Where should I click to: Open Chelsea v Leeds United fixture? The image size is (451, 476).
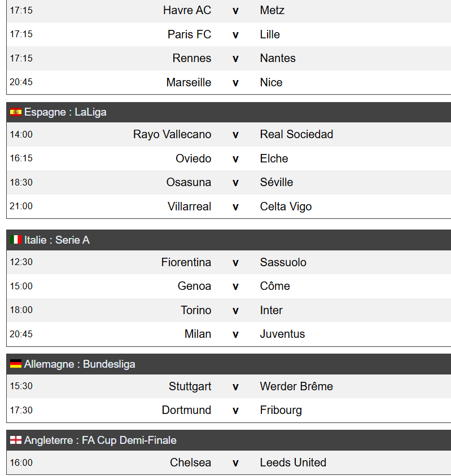click(x=235, y=462)
